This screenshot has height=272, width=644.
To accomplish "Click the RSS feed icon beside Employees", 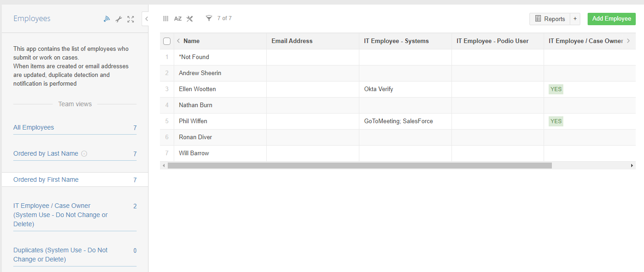I will click(107, 19).
